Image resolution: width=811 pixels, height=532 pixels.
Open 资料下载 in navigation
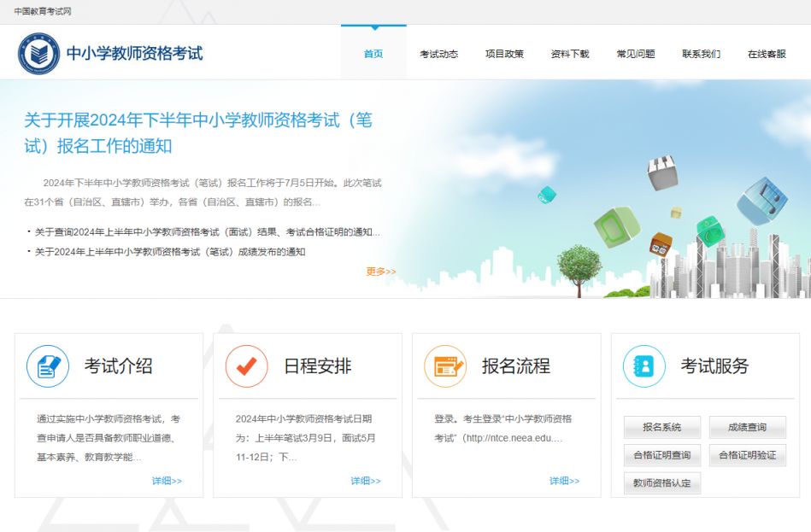click(570, 54)
